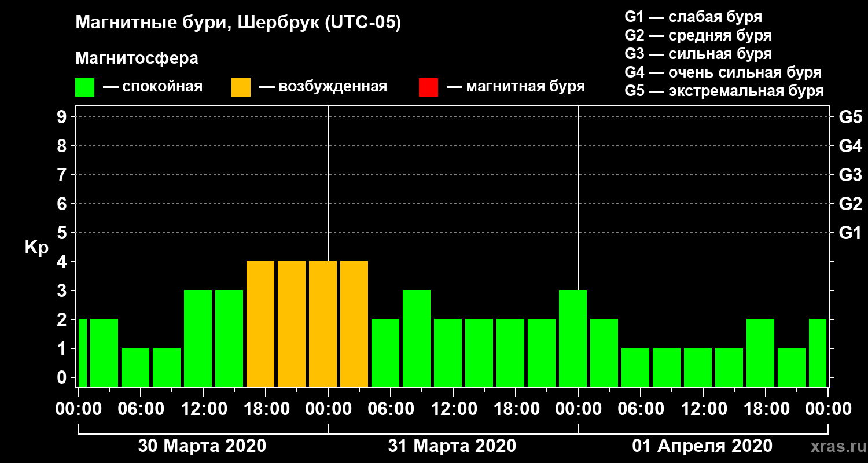Click the 18:00 time label on 30 March
This screenshot has width=868, height=463.
coord(266,409)
